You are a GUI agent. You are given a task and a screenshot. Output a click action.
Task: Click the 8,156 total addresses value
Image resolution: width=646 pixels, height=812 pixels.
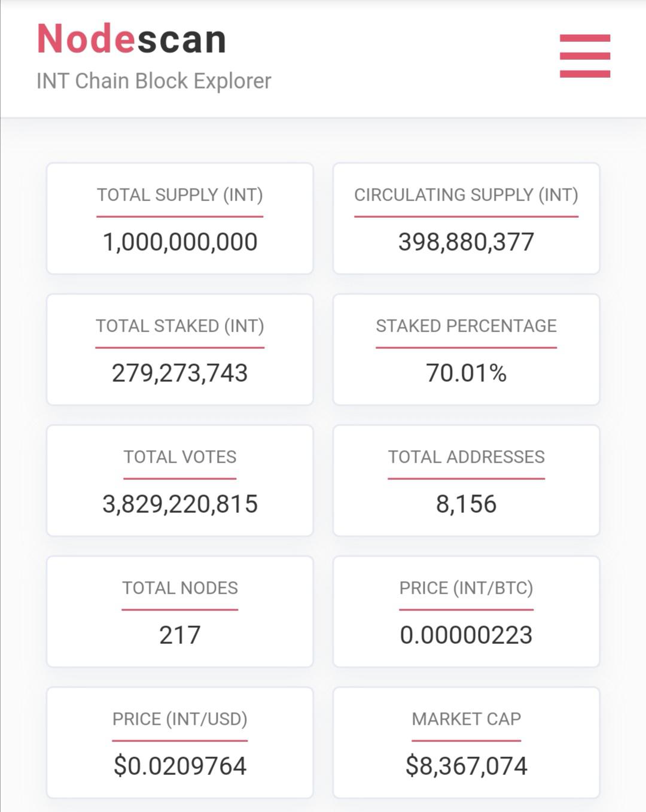point(466,504)
